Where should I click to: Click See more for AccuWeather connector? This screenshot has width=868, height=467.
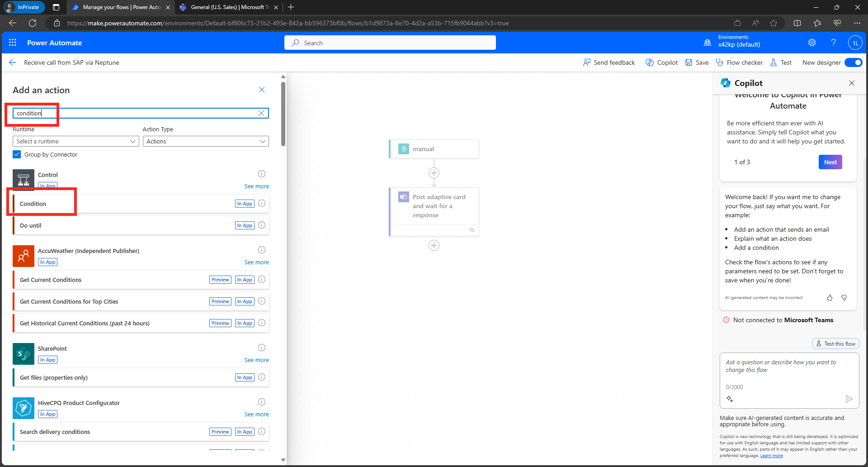click(x=256, y=262)
